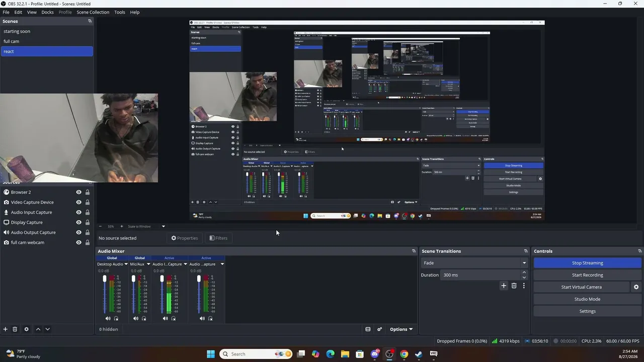Viewport: 644px width, 362px height.
Task: Hide the Browser 2 source
Action: click(78, 192)
